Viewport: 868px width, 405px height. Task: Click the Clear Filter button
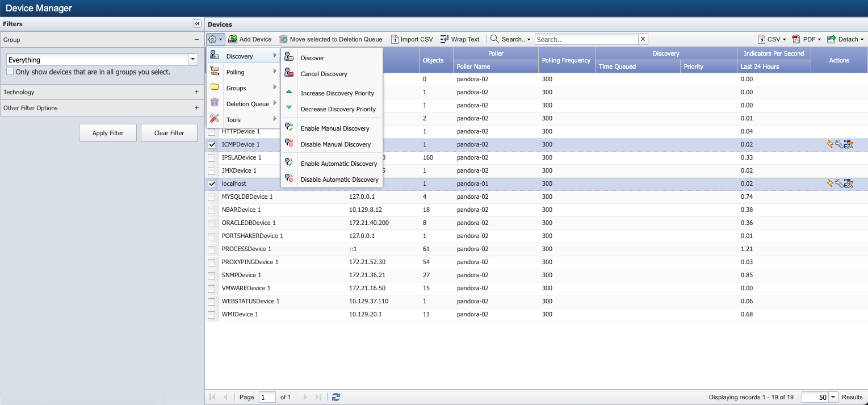[169, 133]
